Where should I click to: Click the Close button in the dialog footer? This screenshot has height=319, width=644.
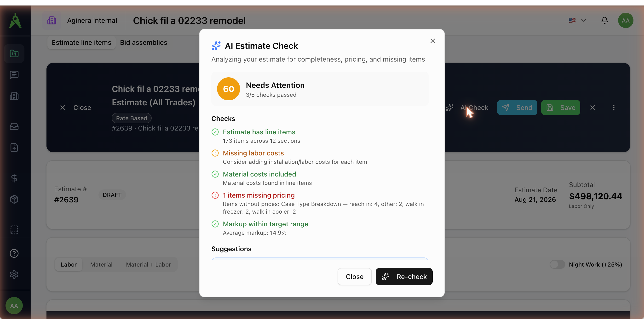point(355,277)
